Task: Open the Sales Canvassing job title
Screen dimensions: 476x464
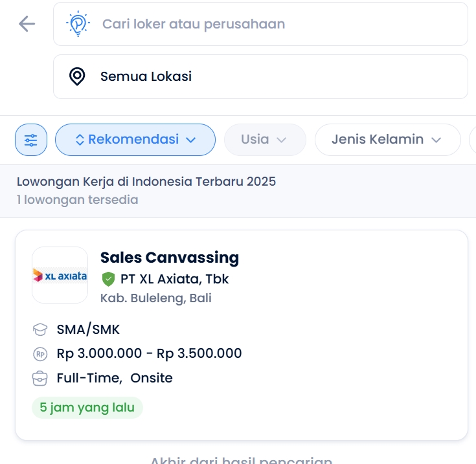Action: click(x=170, y=258)
